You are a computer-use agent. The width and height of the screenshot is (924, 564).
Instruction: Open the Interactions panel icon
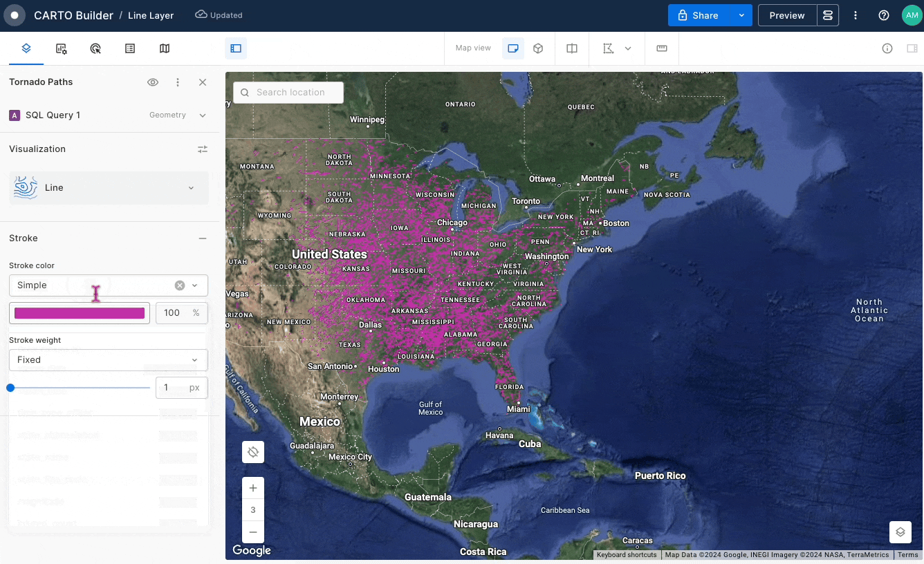95,48
